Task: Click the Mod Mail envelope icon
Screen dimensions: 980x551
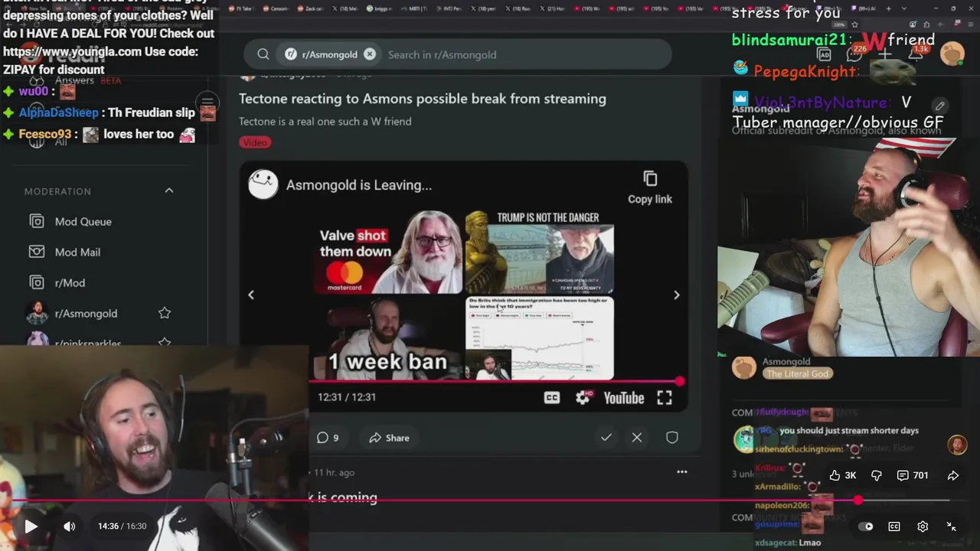Action: (36, 252)
